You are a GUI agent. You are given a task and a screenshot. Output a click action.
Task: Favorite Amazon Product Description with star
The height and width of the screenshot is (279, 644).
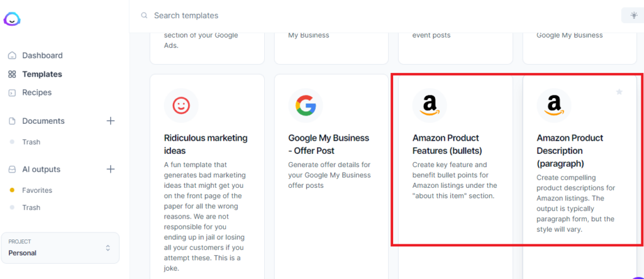pos(619,92)
